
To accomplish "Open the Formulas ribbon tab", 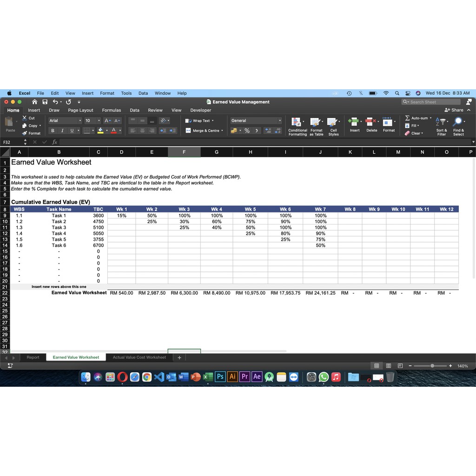I will [111, 110].
